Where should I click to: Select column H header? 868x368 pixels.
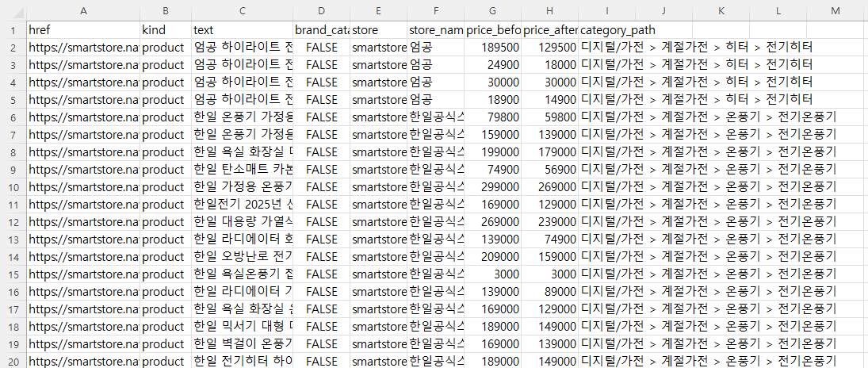pyautogui.click(x=549, y=10)
